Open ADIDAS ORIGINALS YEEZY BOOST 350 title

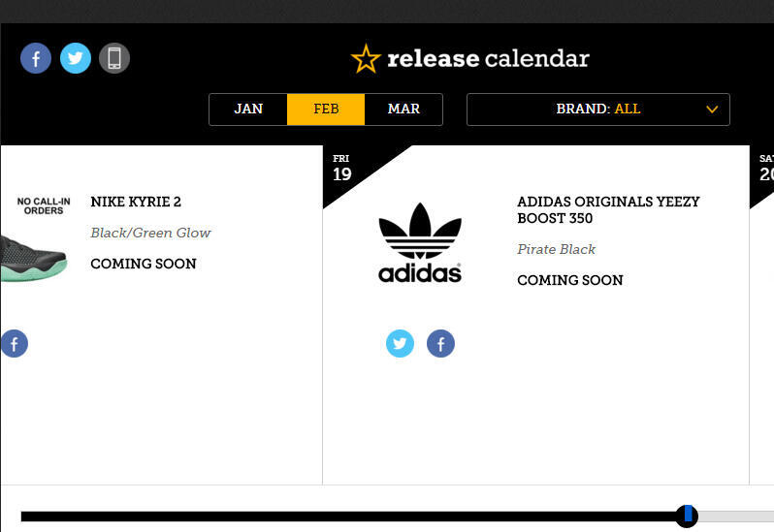[x=608, y=209]
